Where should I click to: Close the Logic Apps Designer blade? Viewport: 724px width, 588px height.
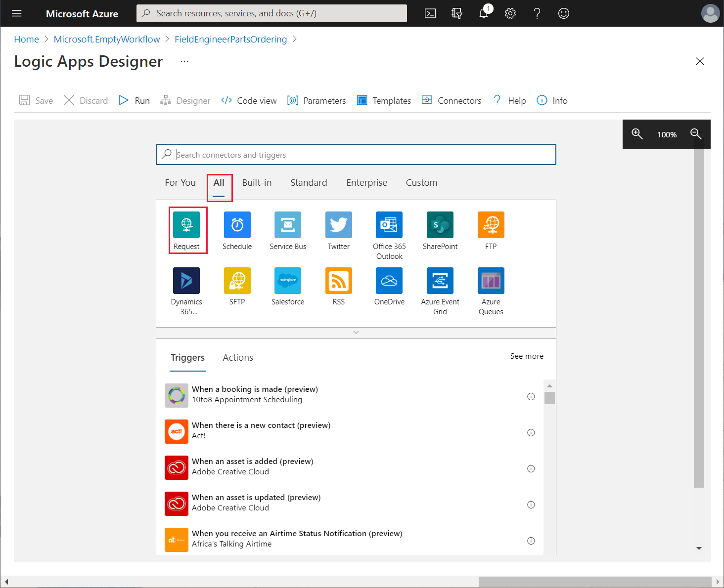click(700, 61)
